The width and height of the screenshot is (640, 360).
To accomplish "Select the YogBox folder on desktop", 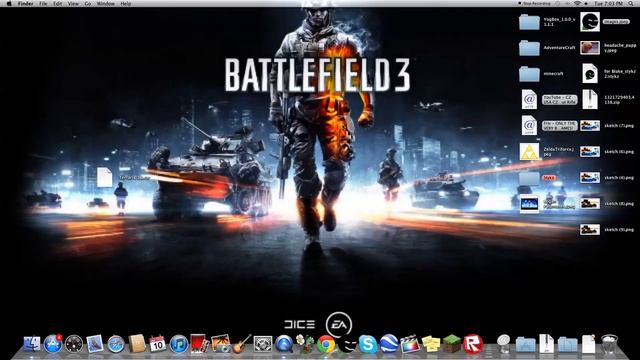I will point(529,22).
